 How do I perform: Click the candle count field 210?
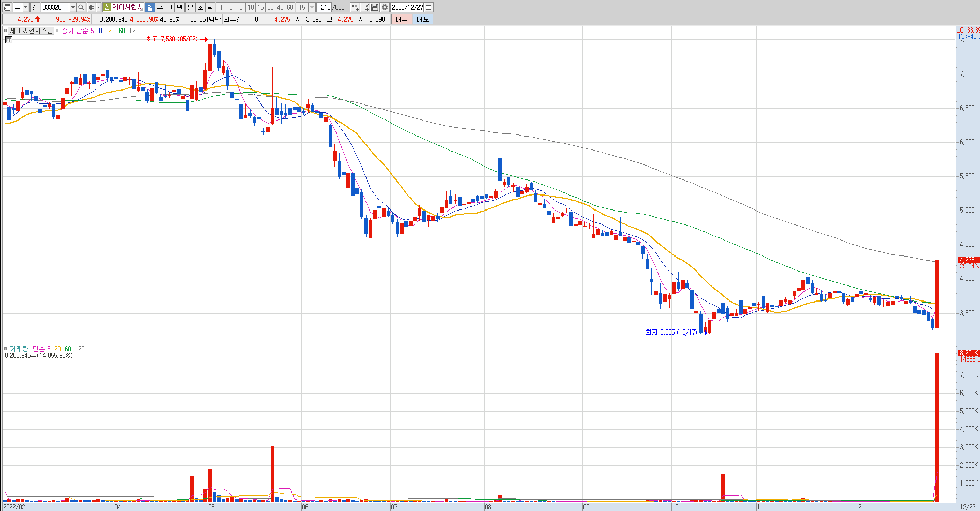pos(325,7)
